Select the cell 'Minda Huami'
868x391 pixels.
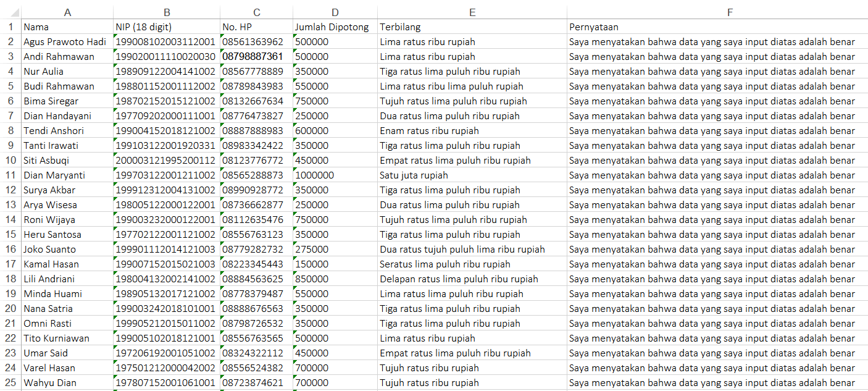pyautogui.click(x=67, y=294)
